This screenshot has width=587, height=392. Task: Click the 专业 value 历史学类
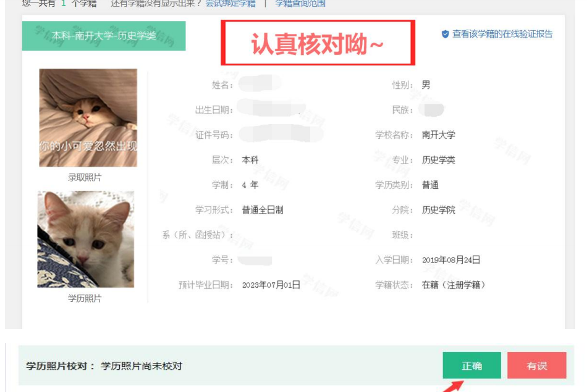pyautogui.click(x=438, y=160)
